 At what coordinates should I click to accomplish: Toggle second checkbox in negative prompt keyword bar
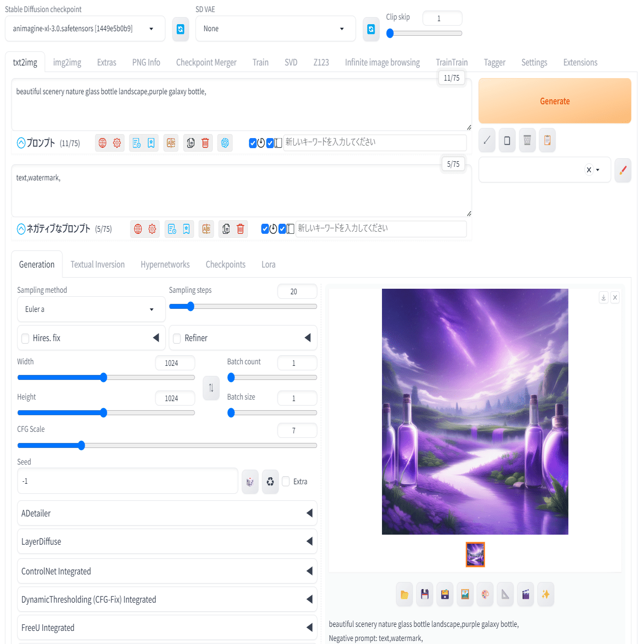point(282,229)
